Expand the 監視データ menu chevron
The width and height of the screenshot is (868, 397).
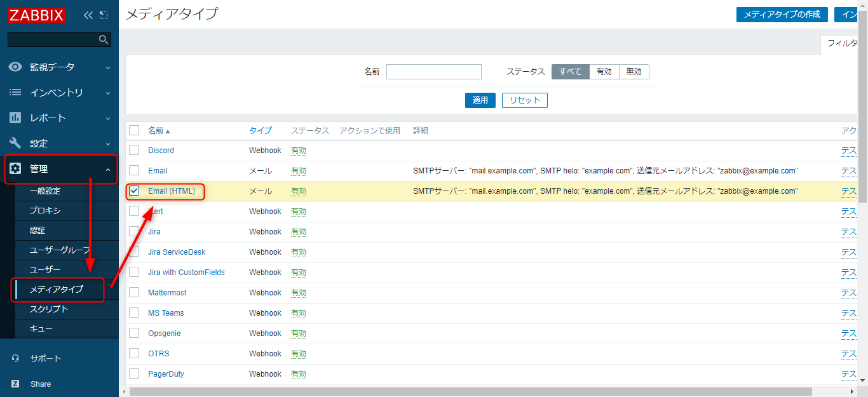[107, 67]
